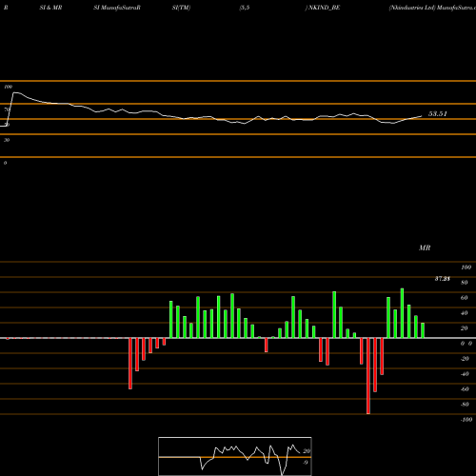Image resolution: width=476 pixels, height=476 pixels.
Task: Click the SI & MR header text
Action: pos(50,8)
